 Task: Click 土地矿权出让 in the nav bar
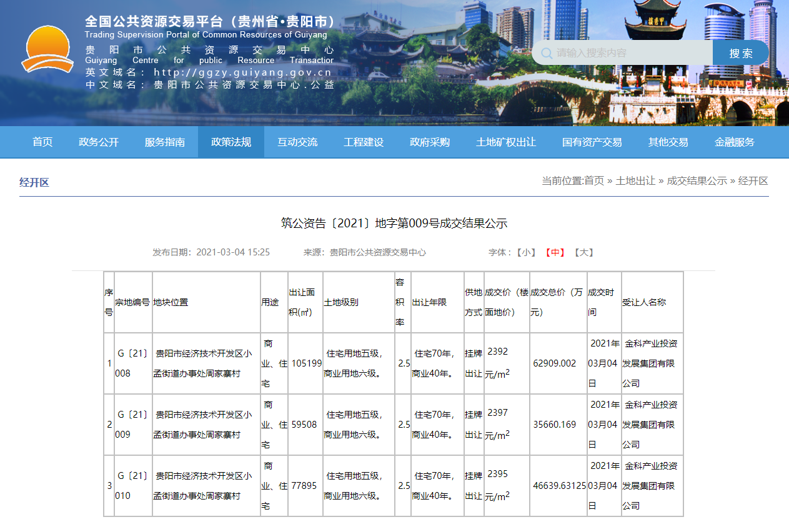coord(506,142)
